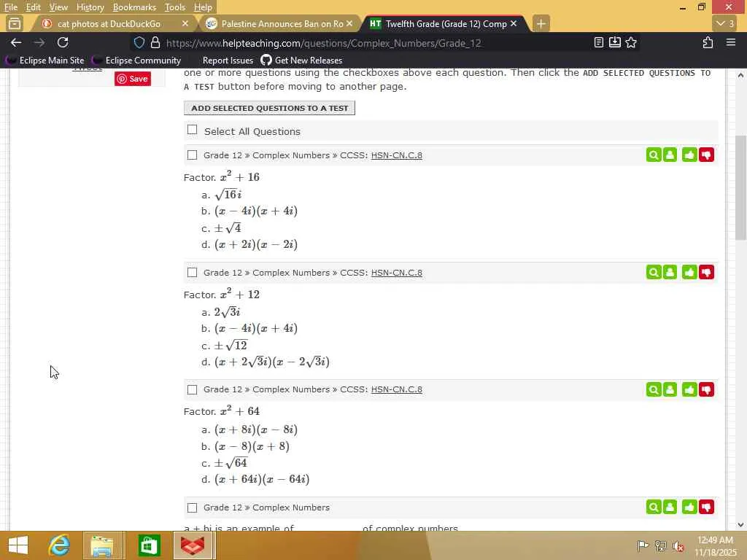Give thumbs up to x²+64 question
Image resolution: width=747 pixels, height=560 pixels.
coord(689,389)
